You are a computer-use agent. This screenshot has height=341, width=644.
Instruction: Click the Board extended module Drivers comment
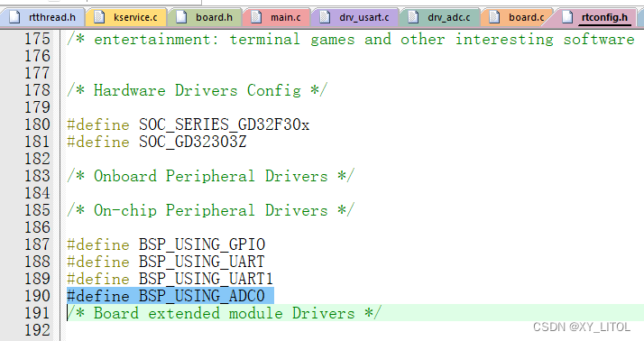225,313
